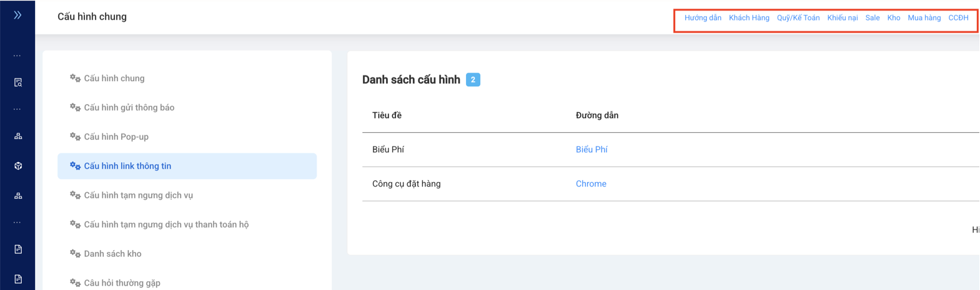980x290 pixels.
Task: Open the Hướng dẫn link in the header
Action: 703,17
